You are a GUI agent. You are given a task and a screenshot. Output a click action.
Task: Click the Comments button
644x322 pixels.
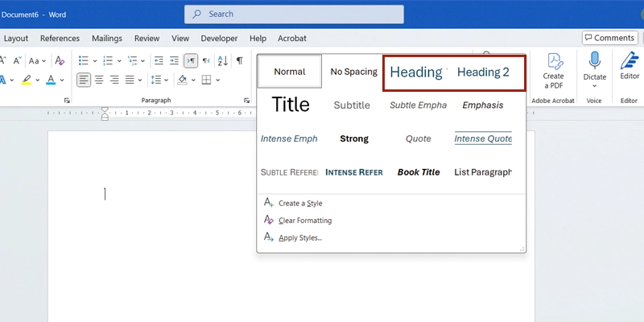coord(609,38)
